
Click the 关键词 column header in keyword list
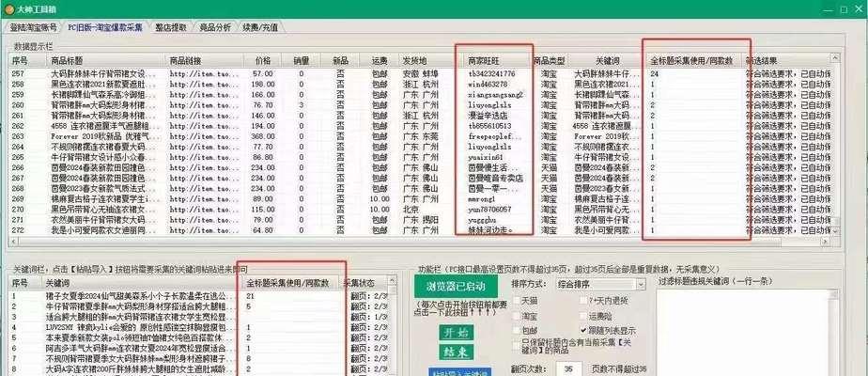(141, 283)
